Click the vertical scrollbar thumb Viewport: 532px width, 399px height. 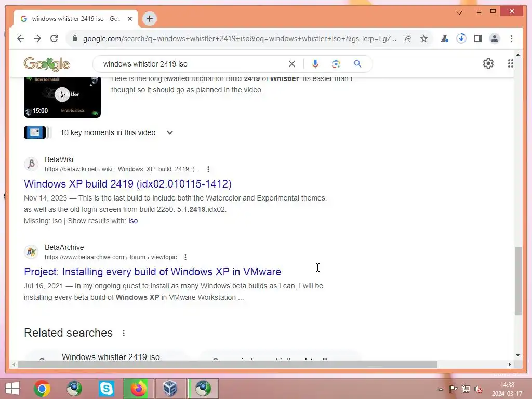point(518,281)
